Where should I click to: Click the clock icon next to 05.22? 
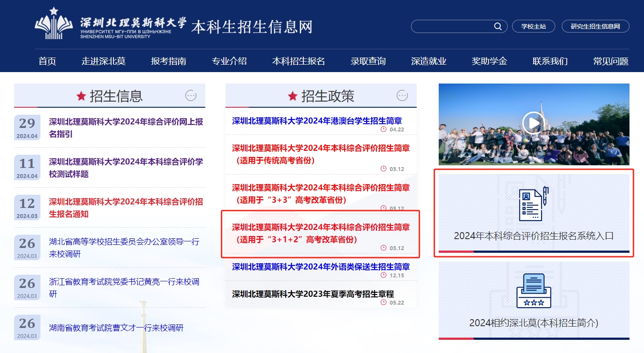(x=383, y=302)
